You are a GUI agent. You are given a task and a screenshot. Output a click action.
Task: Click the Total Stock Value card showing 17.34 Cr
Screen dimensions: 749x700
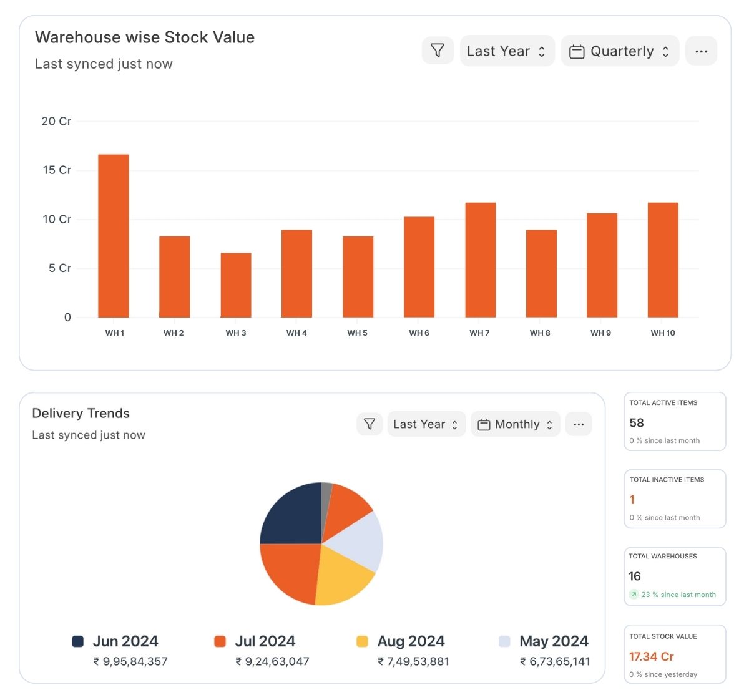[x=675, y=654]
